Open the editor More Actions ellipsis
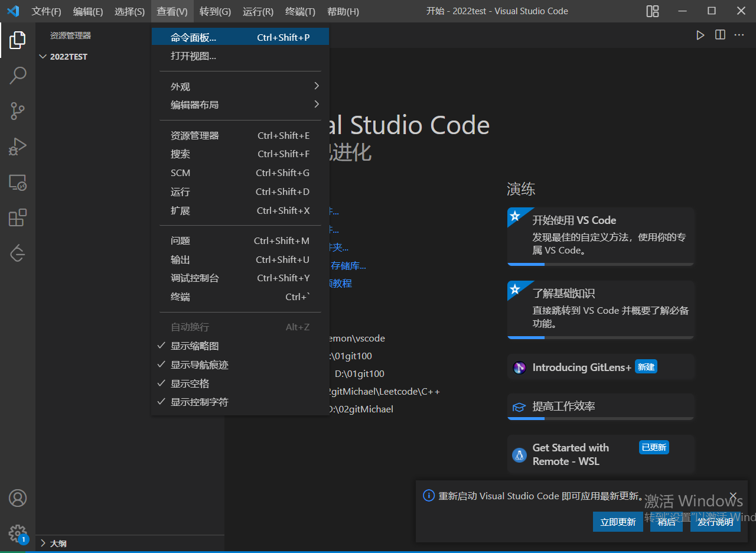This screenshot has height=553, width=756. (x=739, y=35)
